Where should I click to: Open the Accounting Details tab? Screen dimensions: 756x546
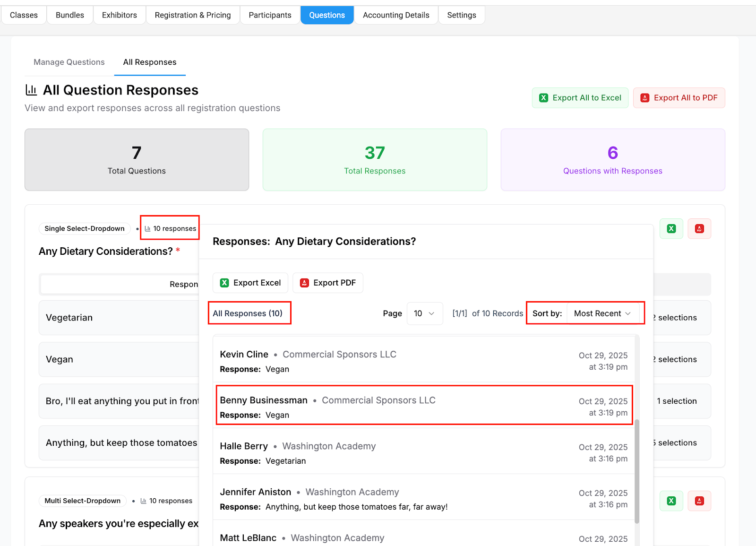click(x=396, y=15)
